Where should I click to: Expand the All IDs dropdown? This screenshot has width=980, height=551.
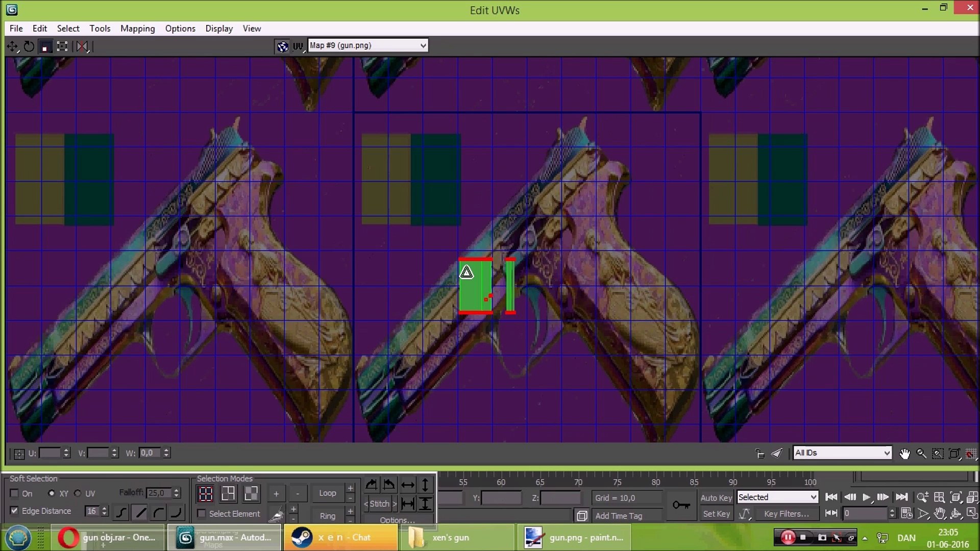(842, 453)
